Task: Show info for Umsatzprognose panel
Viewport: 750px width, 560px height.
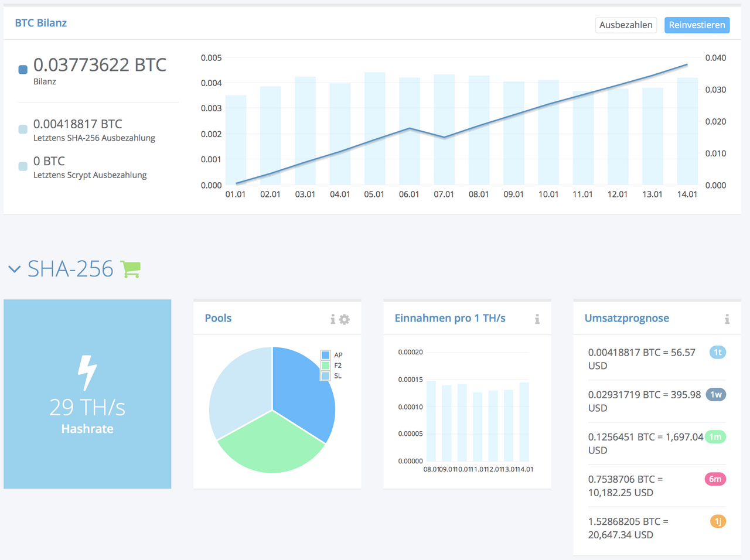Action: point(727,319)
